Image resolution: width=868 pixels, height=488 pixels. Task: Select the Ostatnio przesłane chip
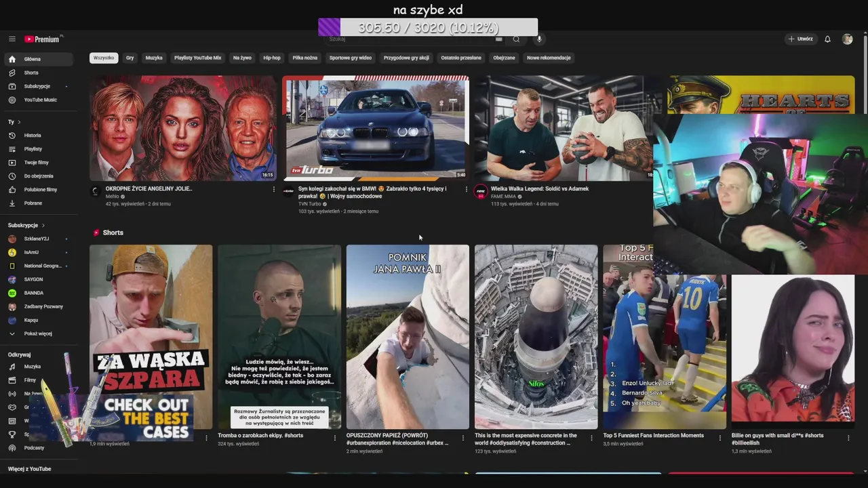461,58
